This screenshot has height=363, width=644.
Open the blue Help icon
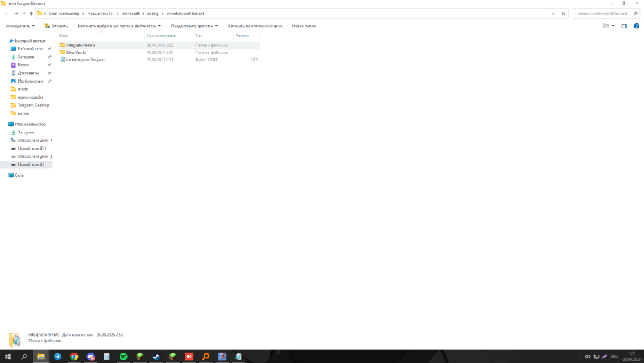point(636,26)
